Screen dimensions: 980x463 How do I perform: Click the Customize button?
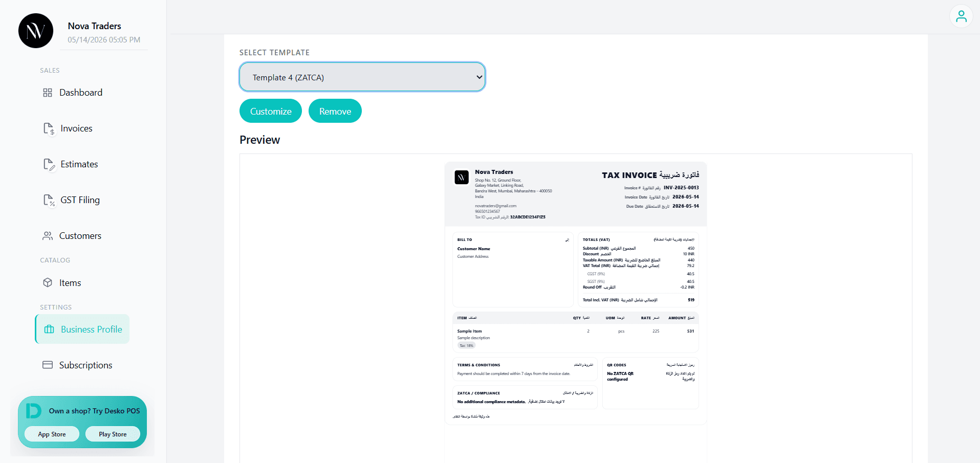271,111
